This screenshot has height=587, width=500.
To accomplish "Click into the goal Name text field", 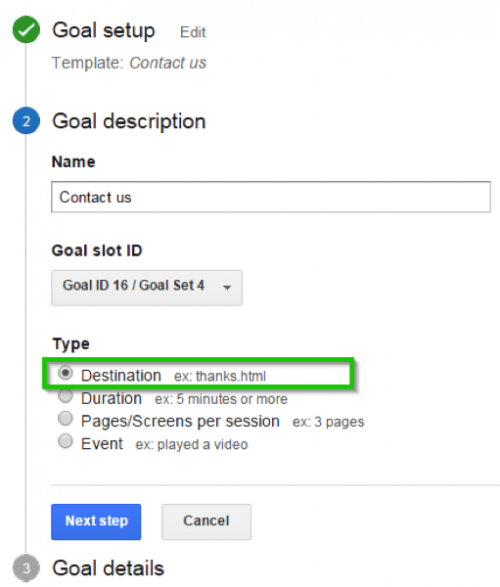I will [271, 197].
